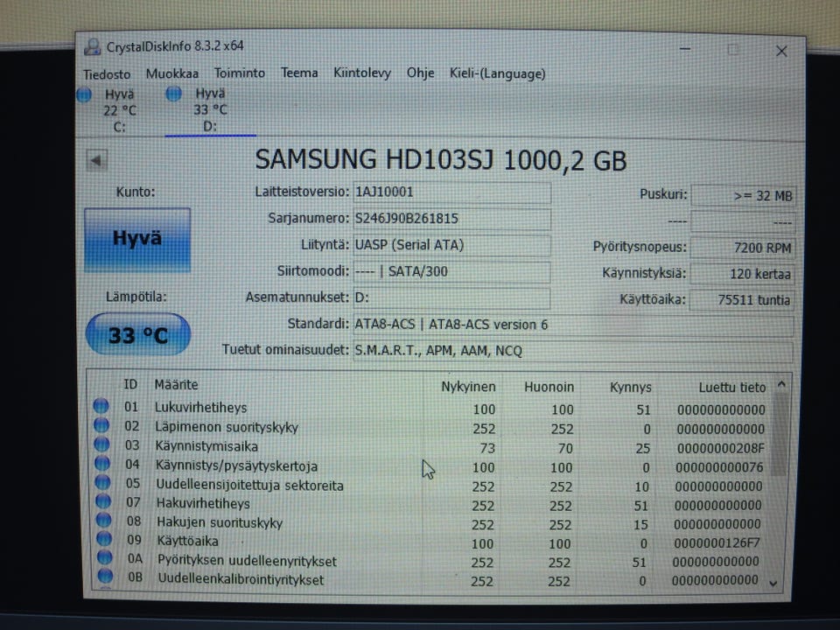
Task: Click the Sarjanumero serial number field
Action: [x=451, y=219]
